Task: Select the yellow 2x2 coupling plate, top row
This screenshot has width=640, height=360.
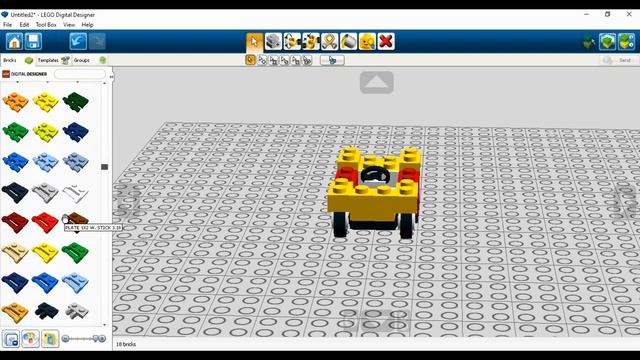Action: [x=45, y=102]
